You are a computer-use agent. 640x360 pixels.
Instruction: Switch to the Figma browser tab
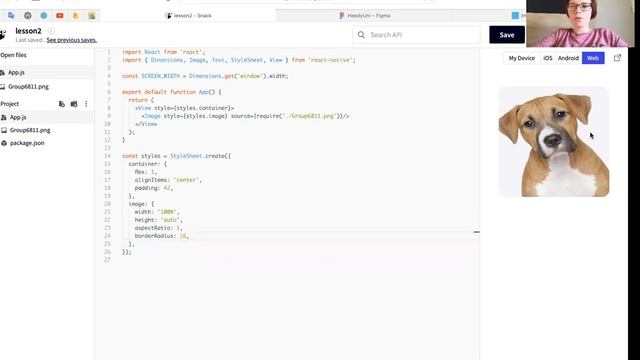coord(365,16)
